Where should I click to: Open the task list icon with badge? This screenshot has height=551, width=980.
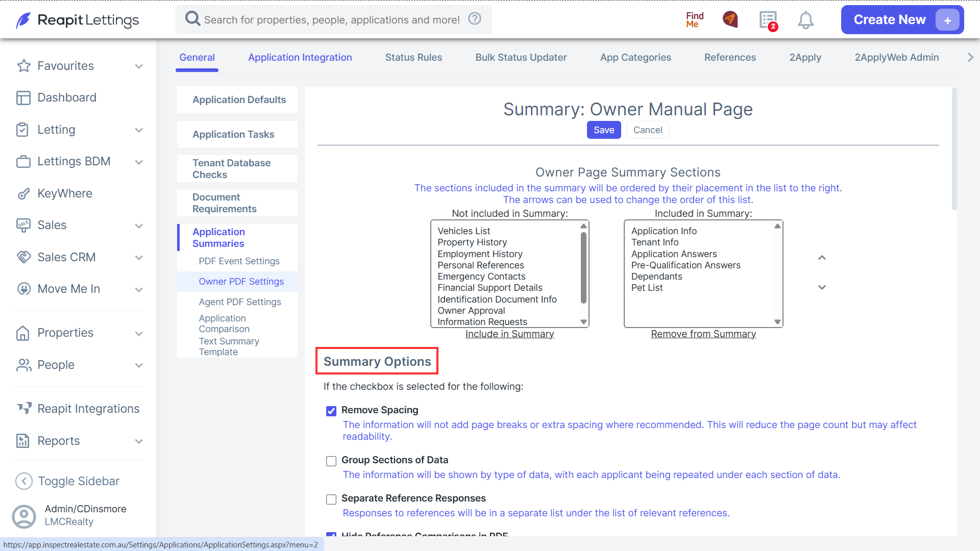point(768,20)
